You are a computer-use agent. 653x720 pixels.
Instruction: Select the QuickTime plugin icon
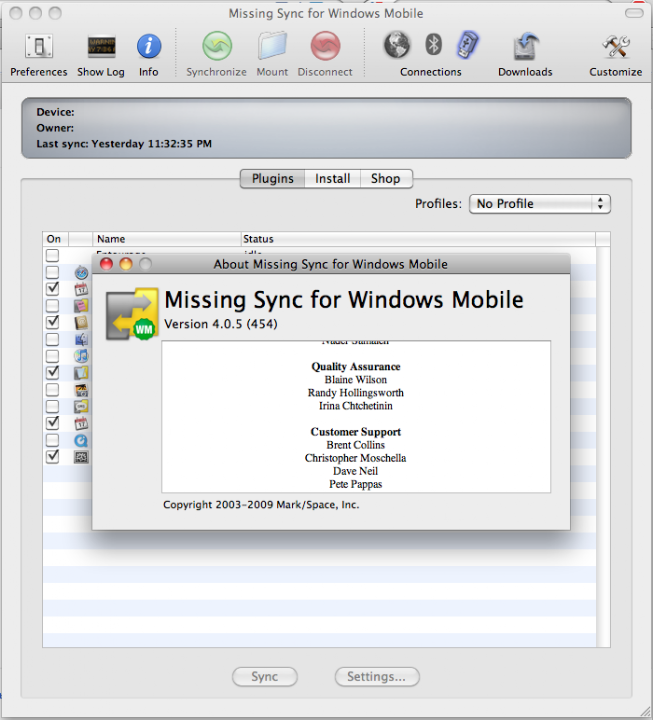[x=81, y=441]
